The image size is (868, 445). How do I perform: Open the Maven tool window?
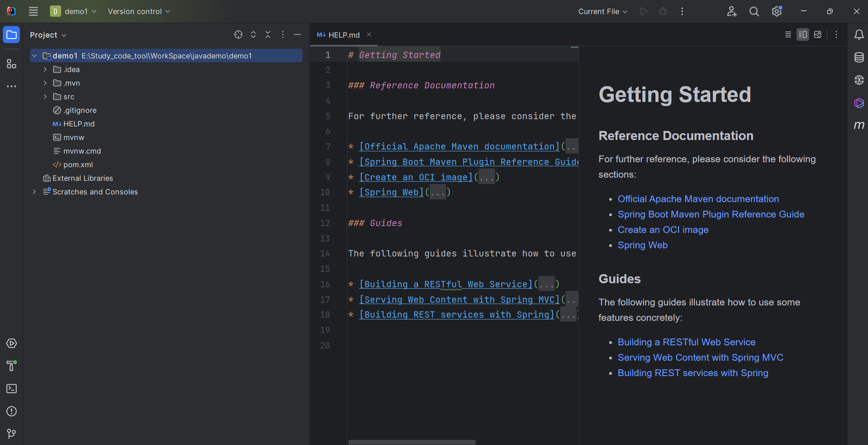point(859,126)
